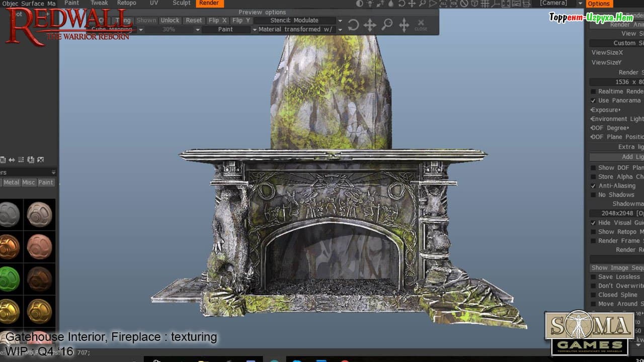644x362 pixels.
Task: Uncheck Use Panorama option
Action: (594, 101)
